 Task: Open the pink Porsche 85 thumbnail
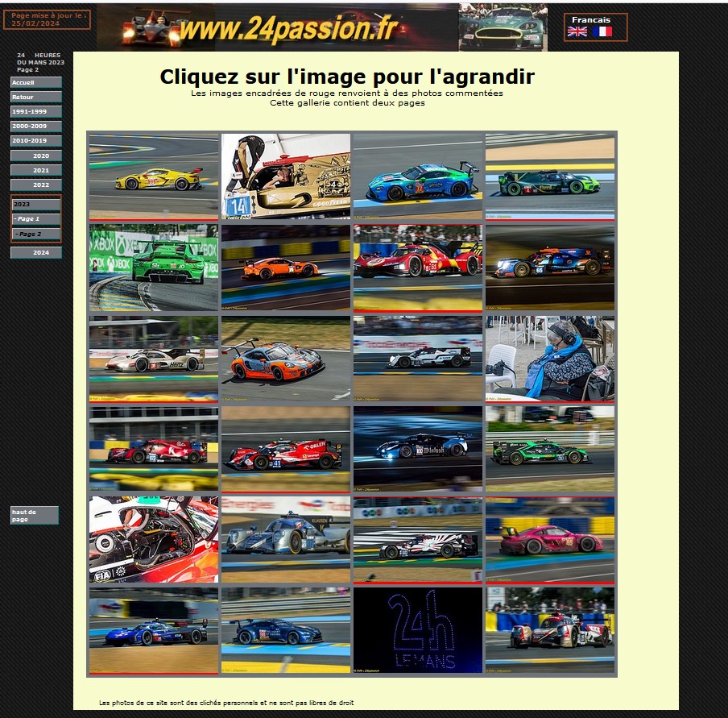coord(550,540)
